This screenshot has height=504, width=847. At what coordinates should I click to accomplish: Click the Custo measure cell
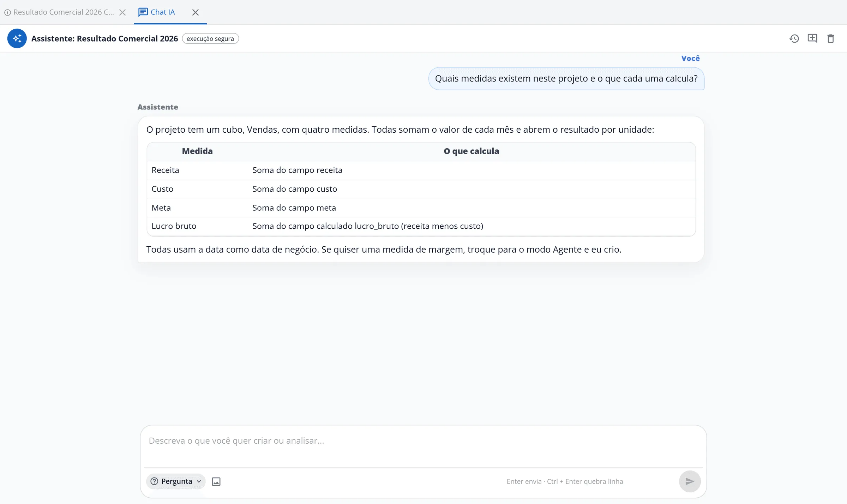click(x=197, y=189)
